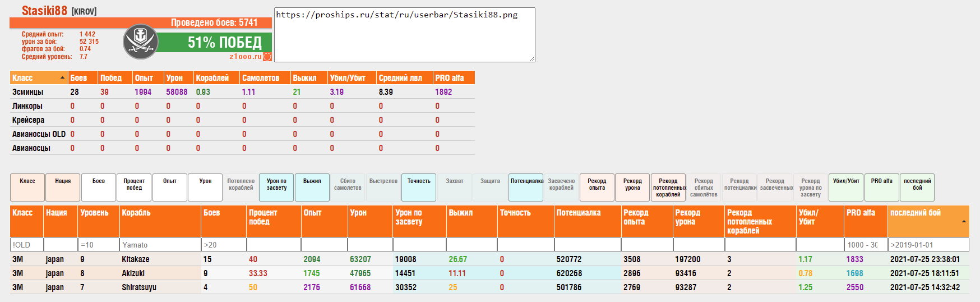
Task: Click the orange z1ooo.ru logo icon
Action: tap(267, 56)
